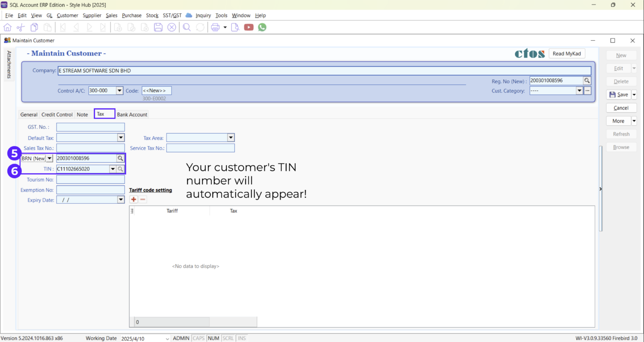Select the Home icon in the toolbar

(7, 27)
